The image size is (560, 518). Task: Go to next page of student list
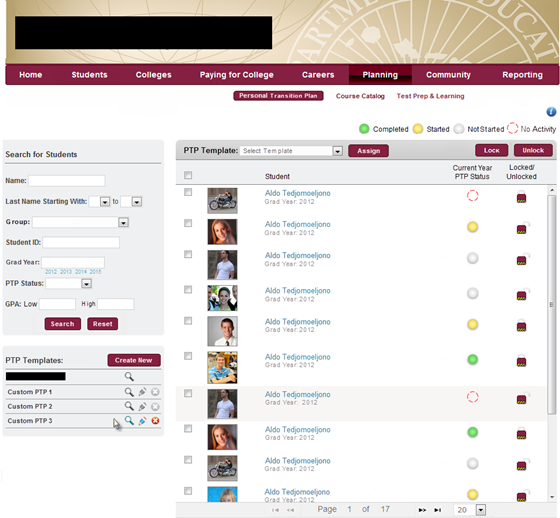tap(422, 510)
